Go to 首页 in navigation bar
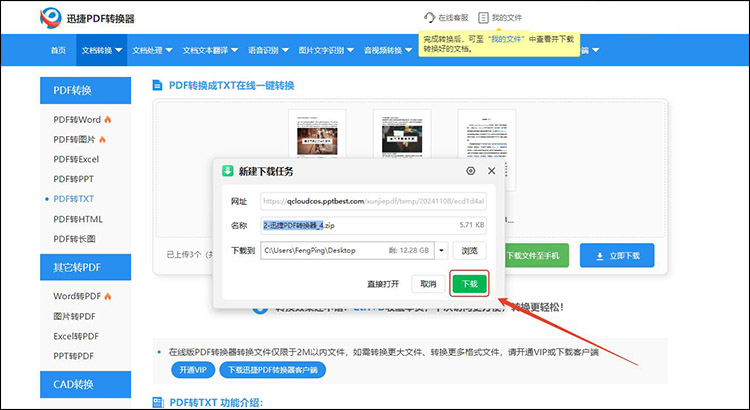This screenshot has height=410, width=750. (x=58, y=50)
